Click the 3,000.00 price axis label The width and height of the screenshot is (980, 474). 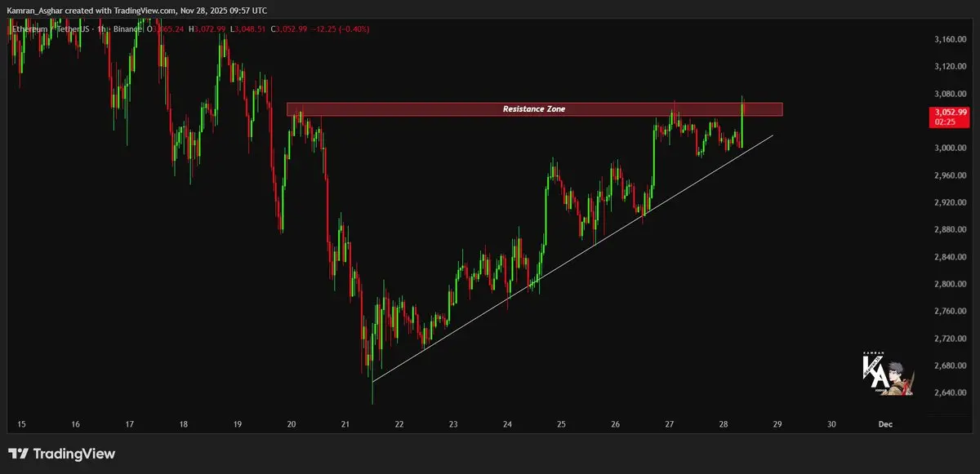tap(949, 148)
